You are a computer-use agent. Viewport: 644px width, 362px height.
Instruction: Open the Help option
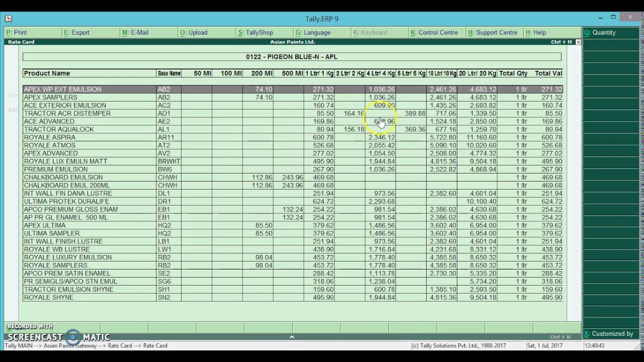click(x=536, y=32)
